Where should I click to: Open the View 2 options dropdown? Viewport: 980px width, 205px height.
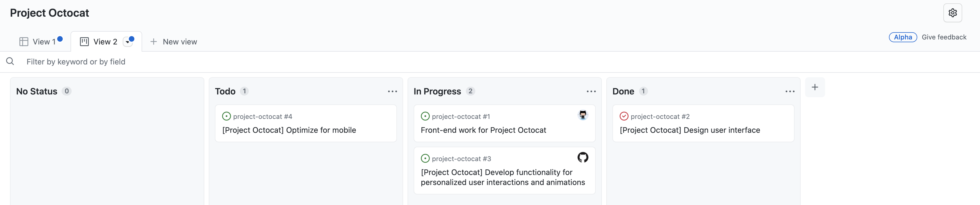click(128, 42)
